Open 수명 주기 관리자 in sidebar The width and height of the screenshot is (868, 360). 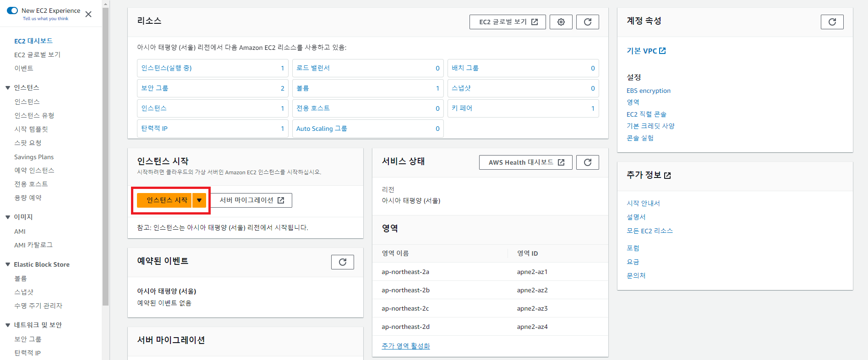[x=38, y=306]
